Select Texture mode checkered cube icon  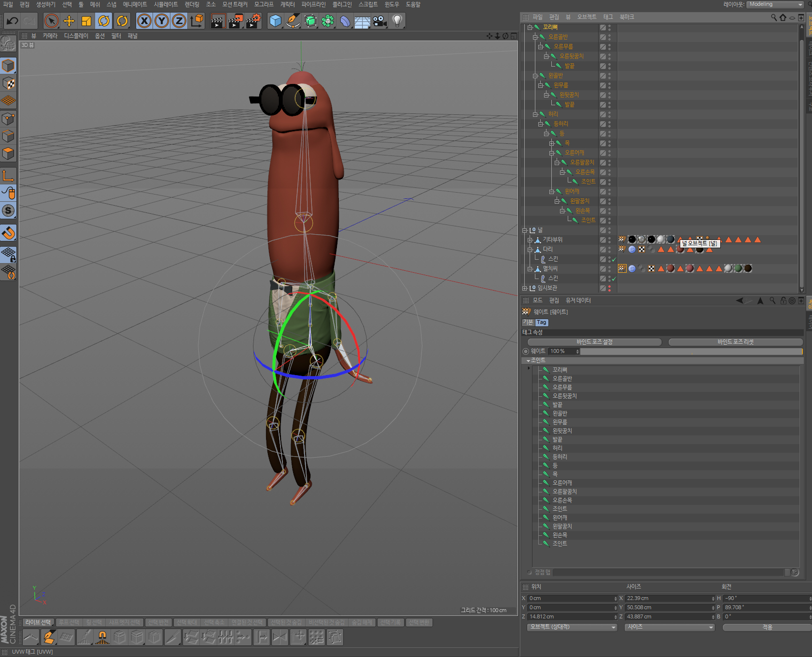(8, 84)
